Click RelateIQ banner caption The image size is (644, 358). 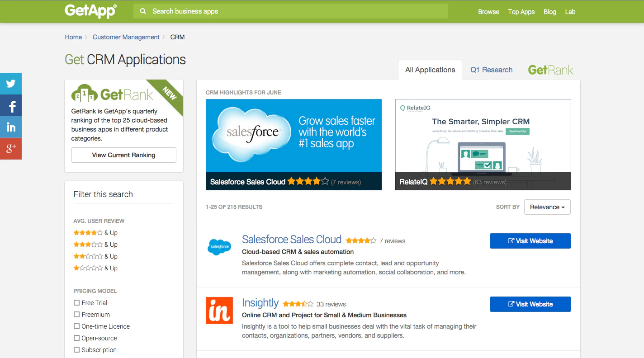tap(413, 182)
